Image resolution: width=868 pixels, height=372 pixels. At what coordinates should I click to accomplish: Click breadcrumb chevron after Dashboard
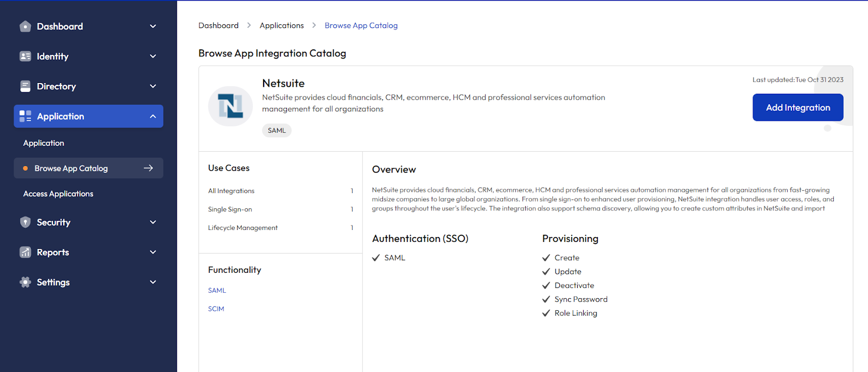coord(249,25)
